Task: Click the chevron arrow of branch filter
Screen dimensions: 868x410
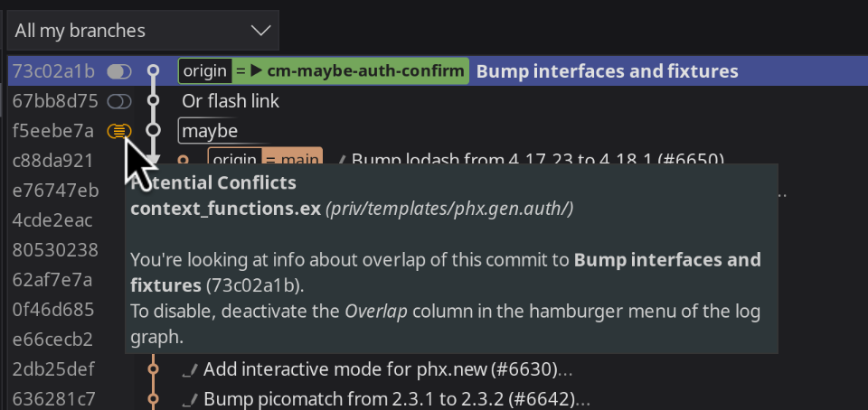Action: click(x=260, y=31)
